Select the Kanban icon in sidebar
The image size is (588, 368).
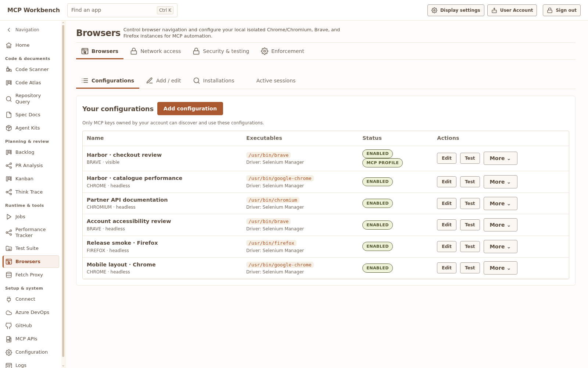[x=9, y=179]
